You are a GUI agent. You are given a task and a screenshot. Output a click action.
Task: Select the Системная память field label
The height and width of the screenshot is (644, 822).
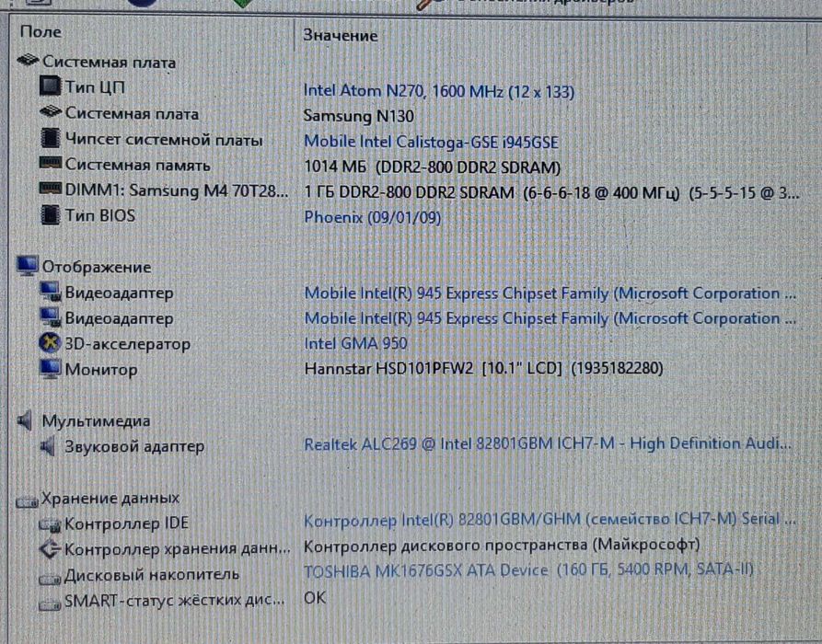[137, 165]
